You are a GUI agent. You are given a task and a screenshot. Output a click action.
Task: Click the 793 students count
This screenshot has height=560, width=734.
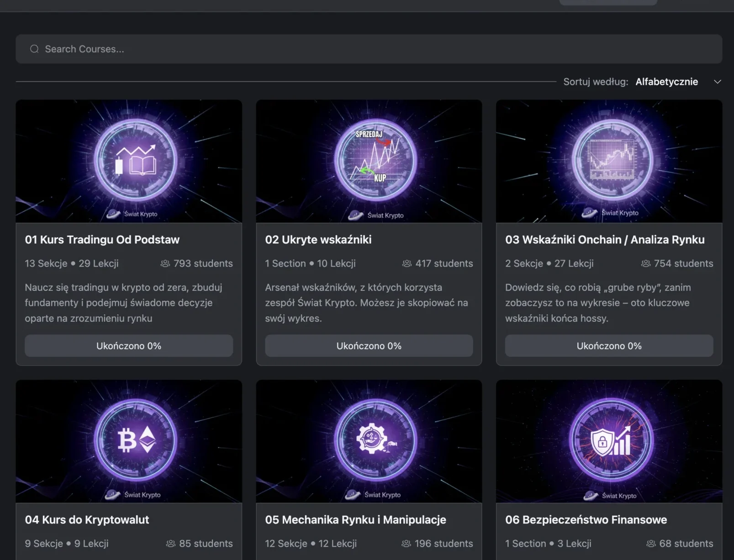203,263
